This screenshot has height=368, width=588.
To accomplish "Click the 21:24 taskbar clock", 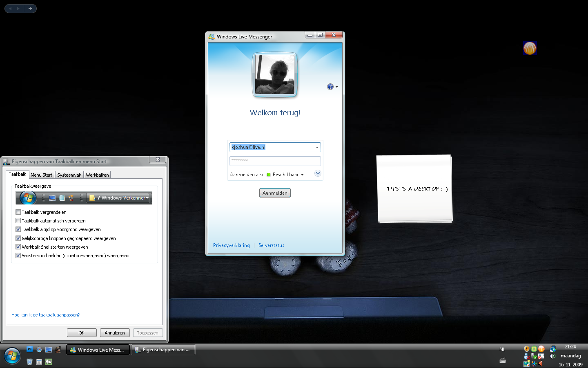I will (570, 347).
